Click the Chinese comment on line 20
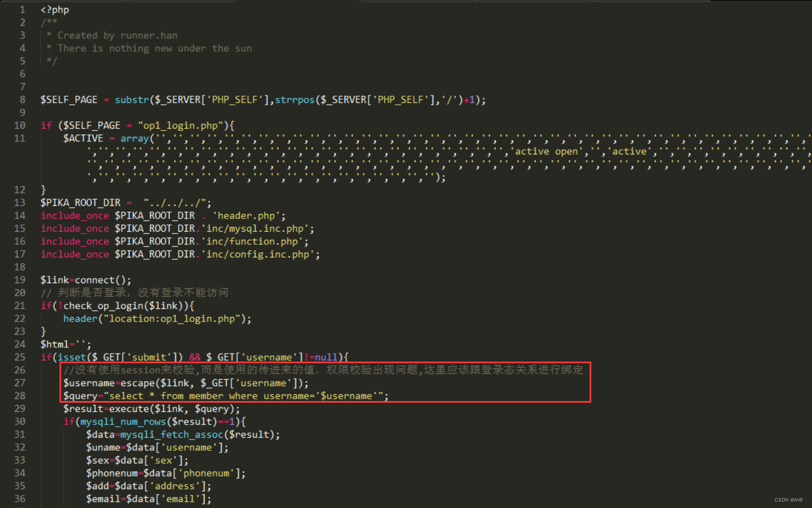 [x=134, y=292]
